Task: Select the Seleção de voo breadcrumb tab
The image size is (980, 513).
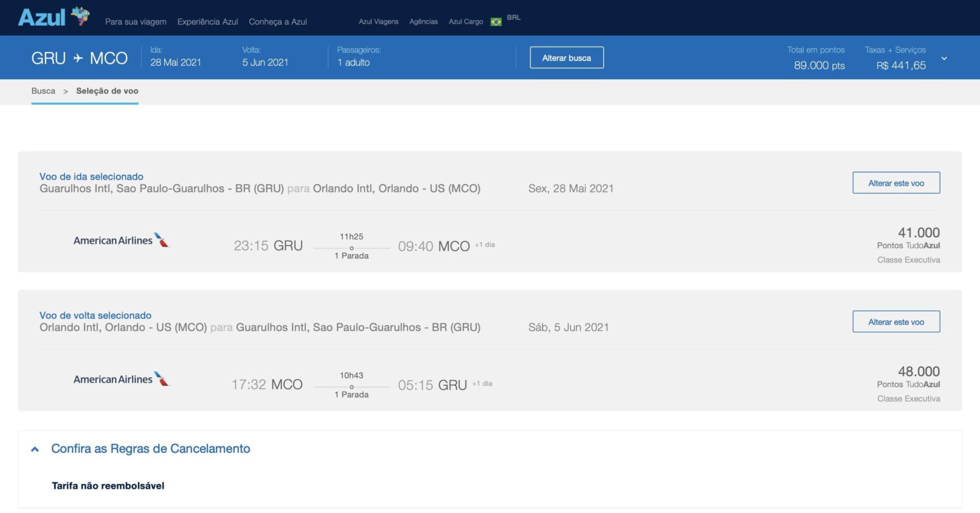Action: 107,91
